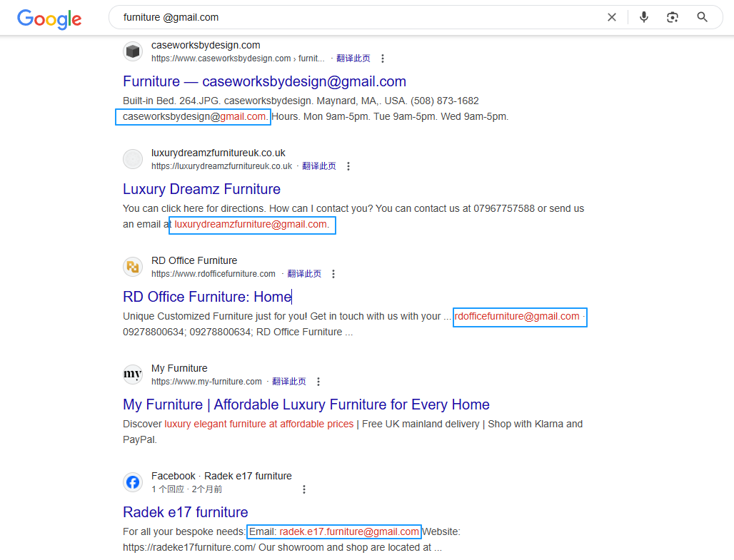Click the 'https://radeke17furniture.com/ Our showroom' snippet line
Viewport: 734px width, 560px height.
[x=282, y=547]
